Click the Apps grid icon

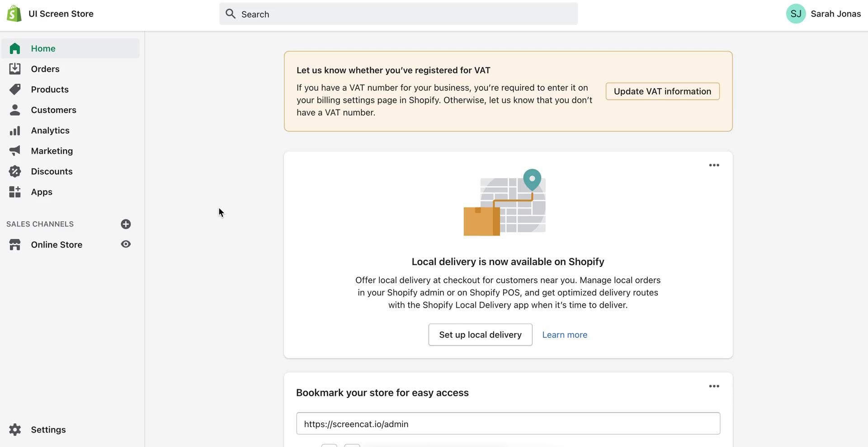coord(15,192)
